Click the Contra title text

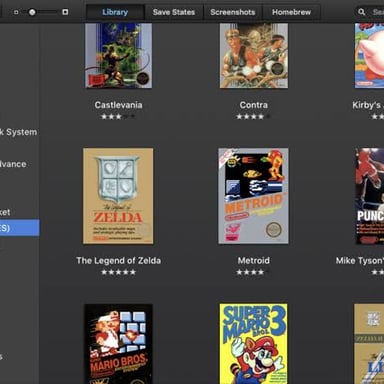click(x=254, y=105)
